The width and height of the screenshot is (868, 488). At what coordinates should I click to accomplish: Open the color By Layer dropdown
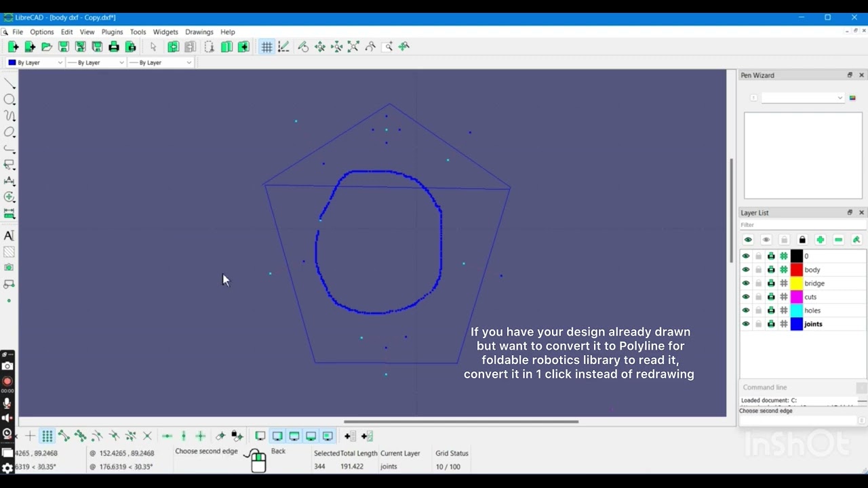(35, 62)
